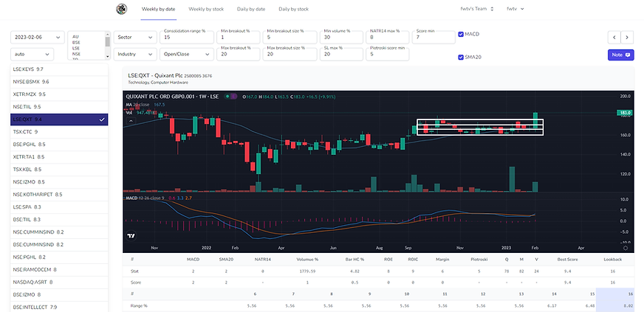Uncheck the MACD checkbox
This screenshot has height=312, width=644.
pos(461,35)
